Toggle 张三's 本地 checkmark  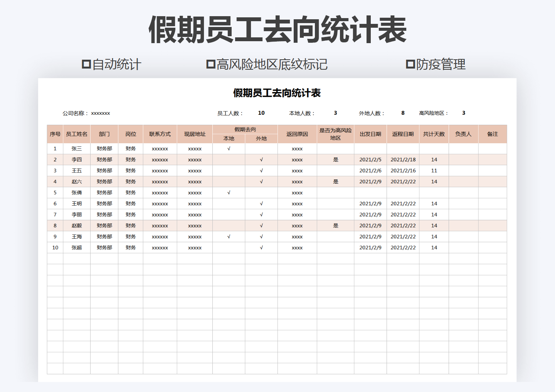point(229,148)
